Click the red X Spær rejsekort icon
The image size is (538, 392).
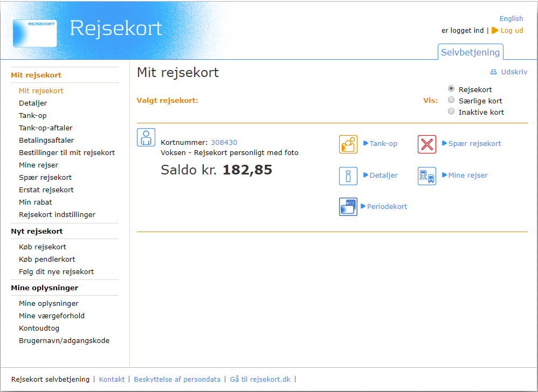point(426,144)
